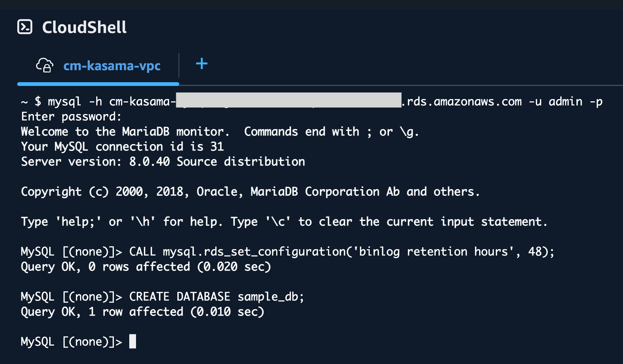Click the '-u admin -p' arguments

(566, 101)
